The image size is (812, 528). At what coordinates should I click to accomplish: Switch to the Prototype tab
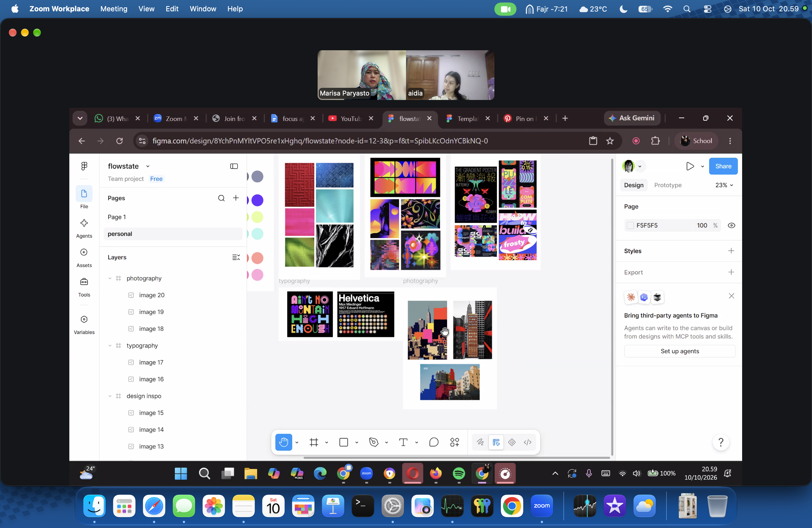(x=668, y=185)
